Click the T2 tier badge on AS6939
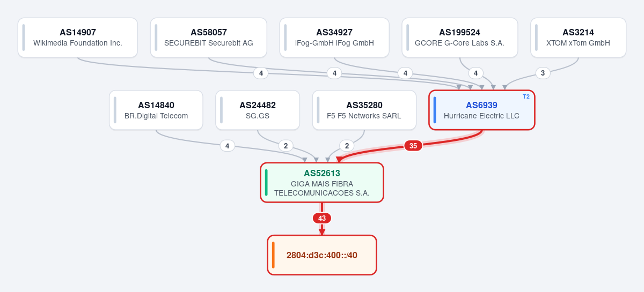This screenshot has height=292, width=644. [526, 96]
